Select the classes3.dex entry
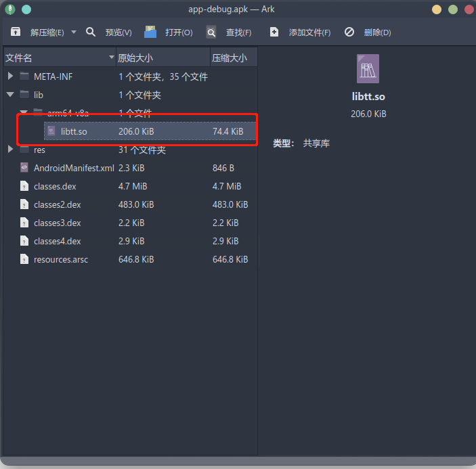Image resolution: width=476 pixels, height=469 pixels. tap(58, 223)
